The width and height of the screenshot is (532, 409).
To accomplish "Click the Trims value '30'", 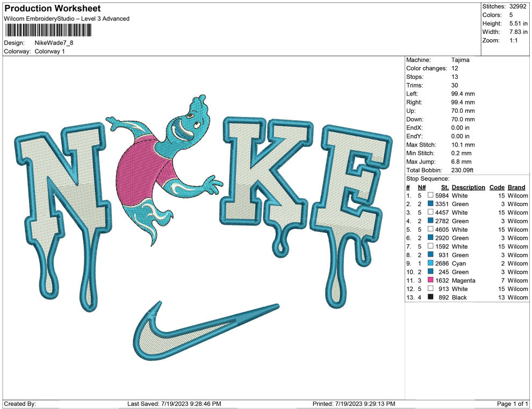I will 455,85.
